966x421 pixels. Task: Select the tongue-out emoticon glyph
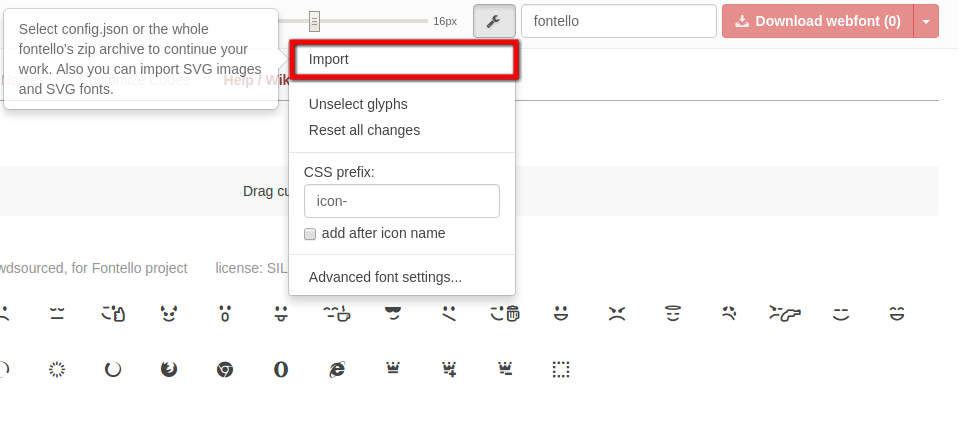pyautogui.click(x=281, y=314)
